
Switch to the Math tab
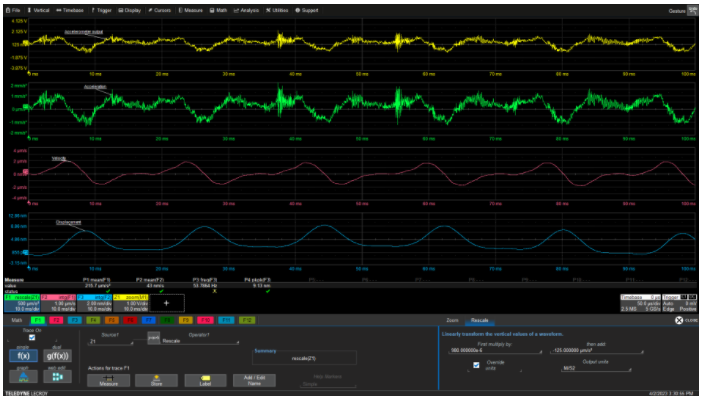click(17, 320)
